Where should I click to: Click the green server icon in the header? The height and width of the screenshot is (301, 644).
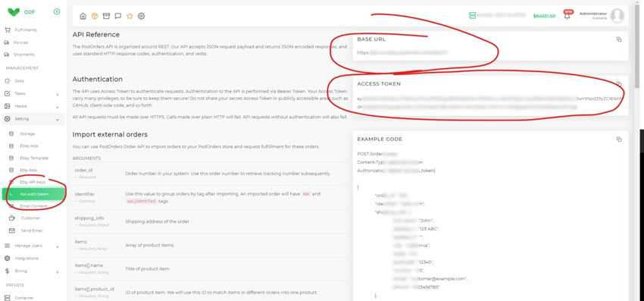point(472,15)
